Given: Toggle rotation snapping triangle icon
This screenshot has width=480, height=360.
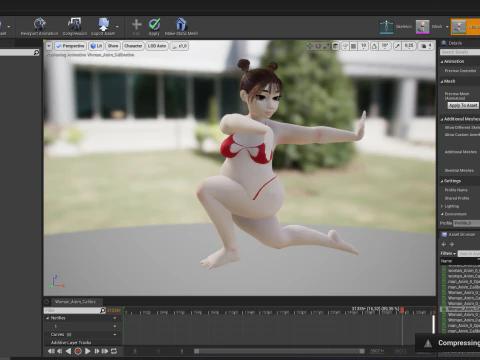Looking at the screenshot, I should (x=374, y=46).
